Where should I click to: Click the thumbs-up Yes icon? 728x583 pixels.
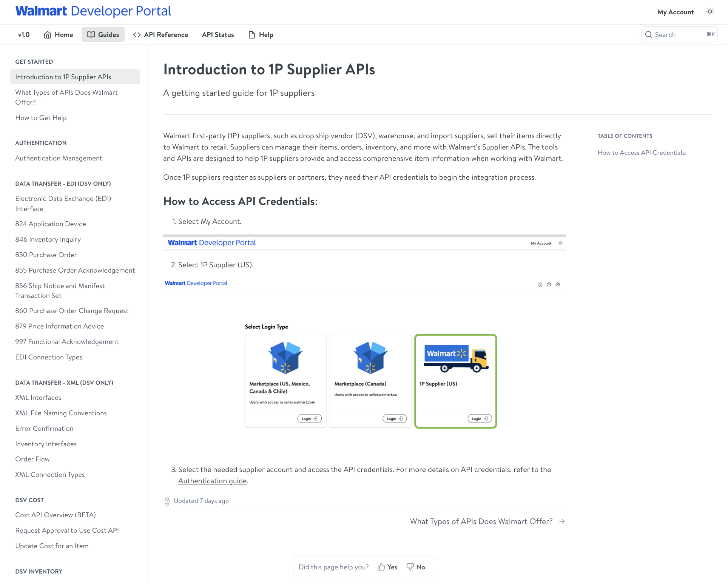click(381, 567)
